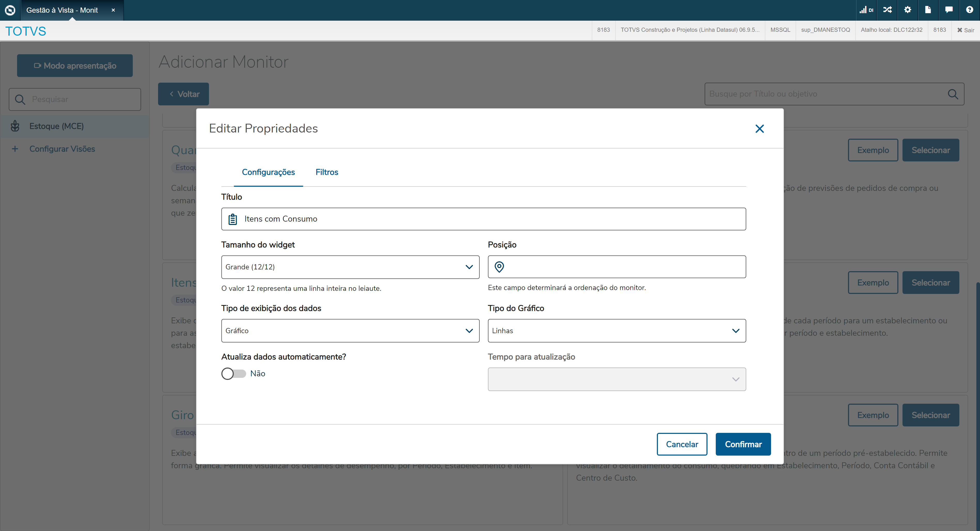
Task: Toggle Atualiza dados automaticamente switch
Action: tap(234, 373)
